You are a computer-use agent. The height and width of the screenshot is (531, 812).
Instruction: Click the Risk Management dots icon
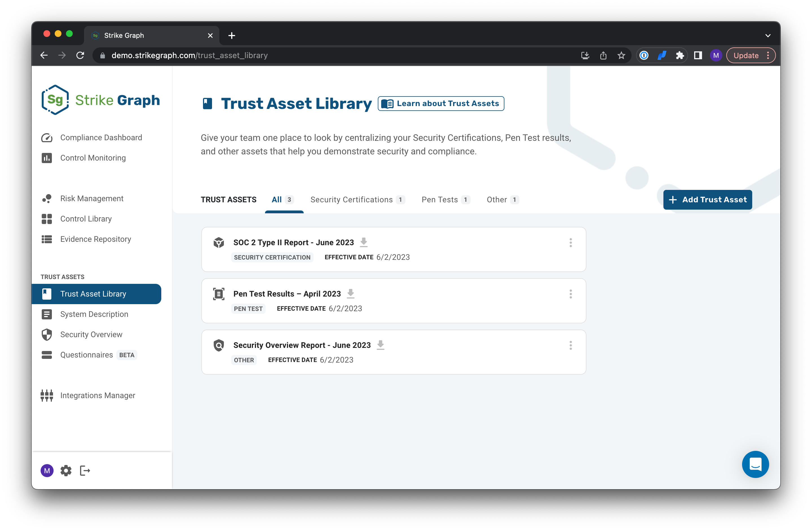[47, 198]
